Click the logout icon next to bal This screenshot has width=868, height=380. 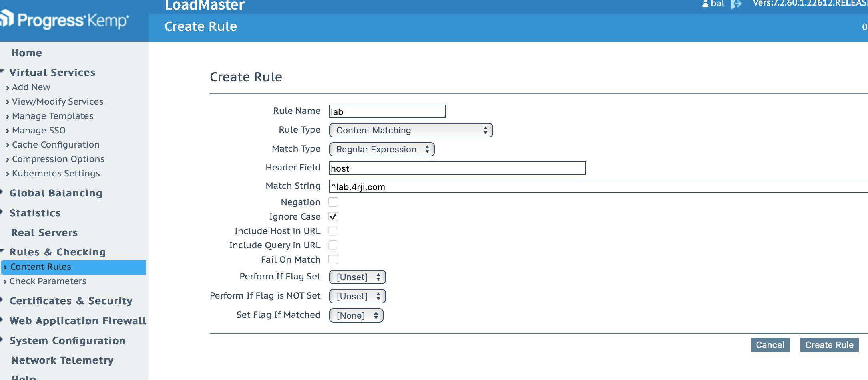point(736,4)
